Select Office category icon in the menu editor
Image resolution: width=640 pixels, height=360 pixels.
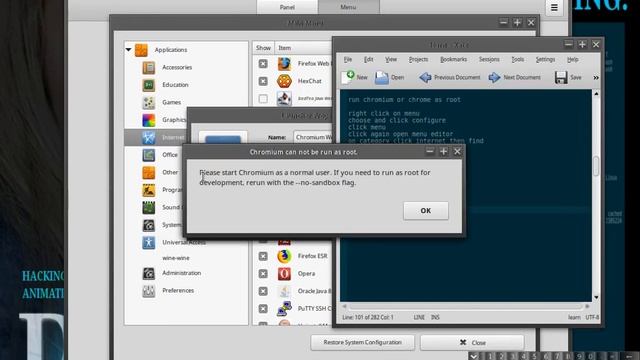click(x=149, y=155)
